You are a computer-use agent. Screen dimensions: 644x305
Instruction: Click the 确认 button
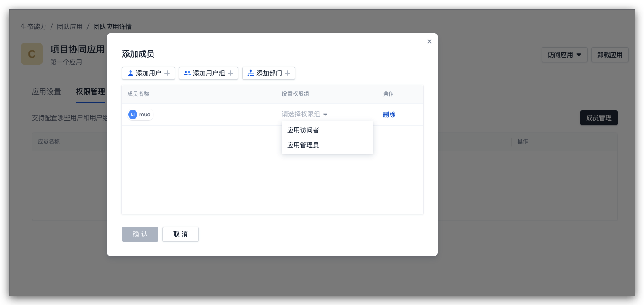tap(140, 234)
